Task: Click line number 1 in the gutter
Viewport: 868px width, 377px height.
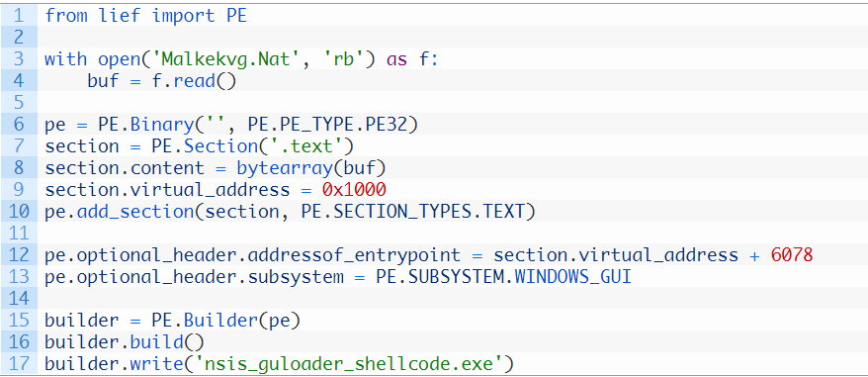Action: coord(19,16)
